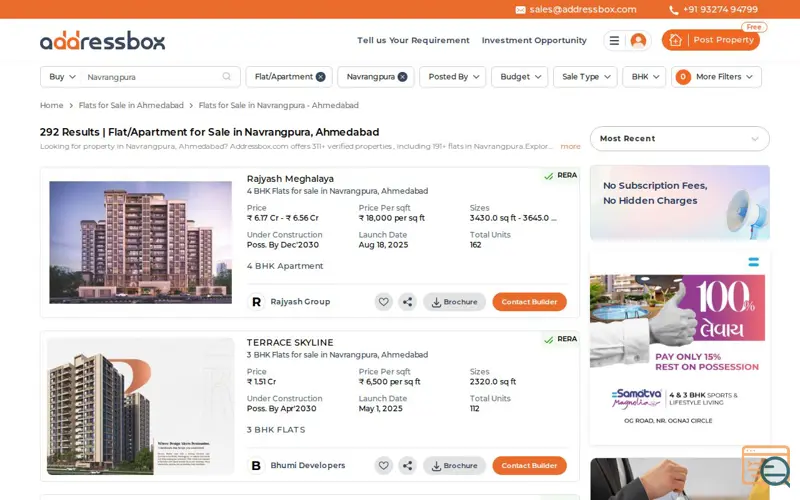Click the Rajyash Group 'R' logo
800x500 pixels.
click(x=256, y=302)
